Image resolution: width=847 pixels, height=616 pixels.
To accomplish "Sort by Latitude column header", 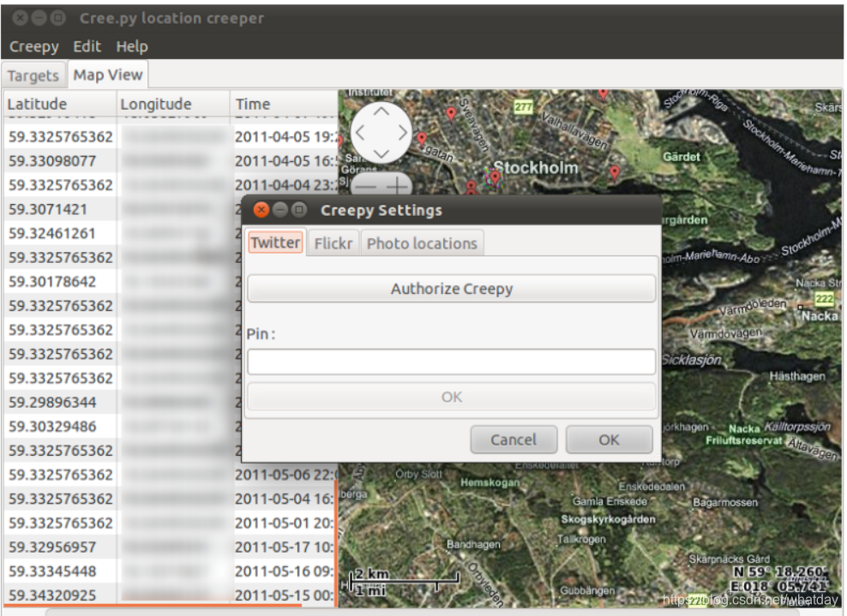I will [61, 104].
